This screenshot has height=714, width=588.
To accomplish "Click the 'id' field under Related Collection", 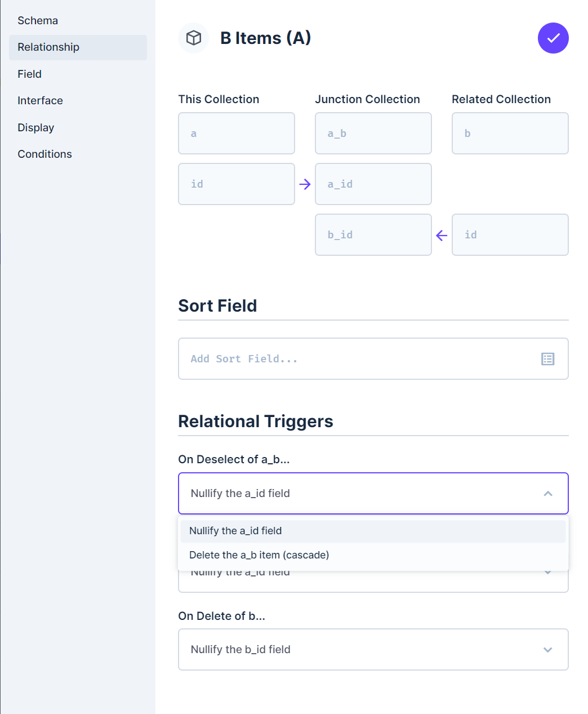I will coord(510,235).
